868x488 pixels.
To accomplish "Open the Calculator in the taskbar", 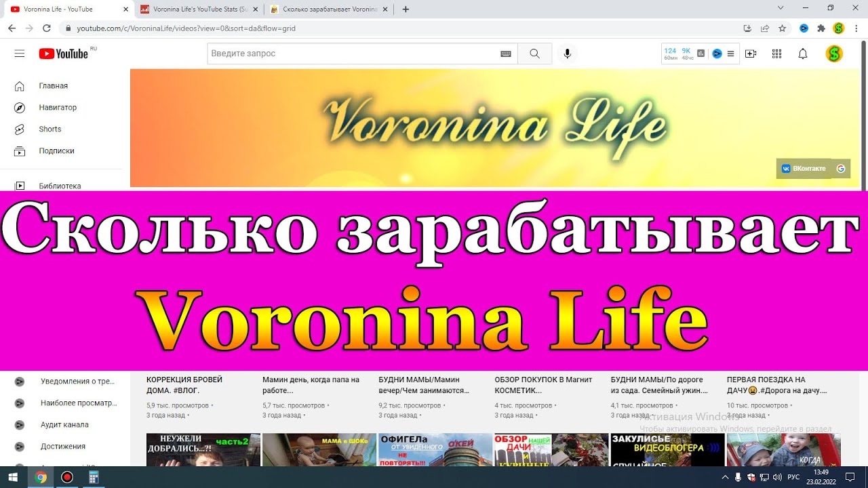I will coord(94,477).
